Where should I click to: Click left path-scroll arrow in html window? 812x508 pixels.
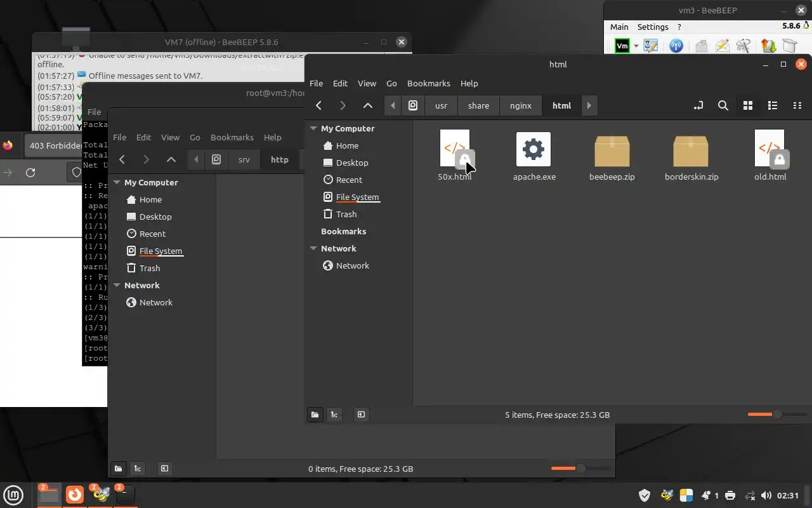click(393, 105)
